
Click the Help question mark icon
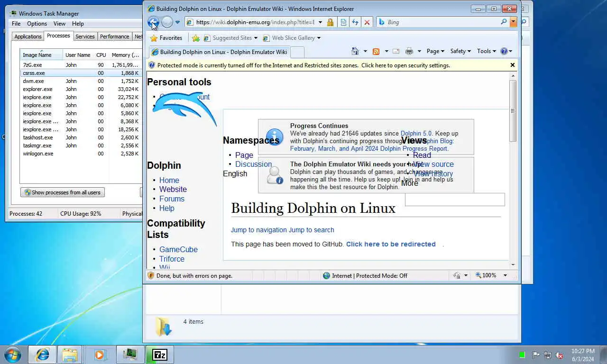504,51
